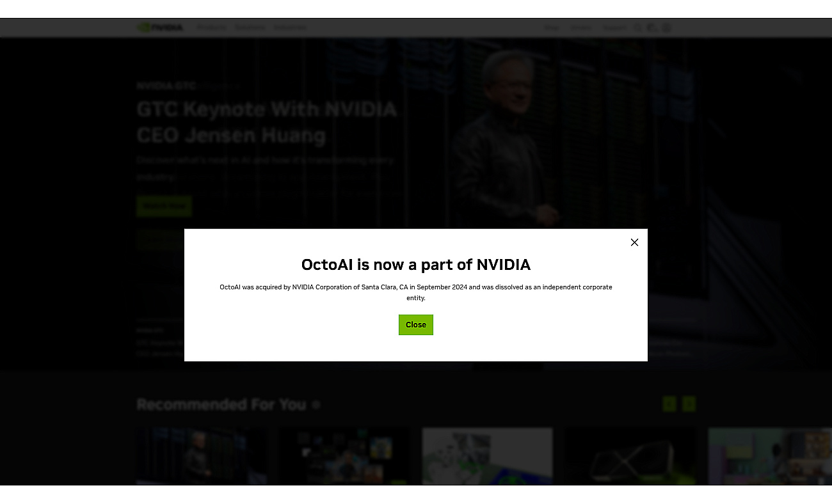Click the green Close button in the dialog

point(416,325)
